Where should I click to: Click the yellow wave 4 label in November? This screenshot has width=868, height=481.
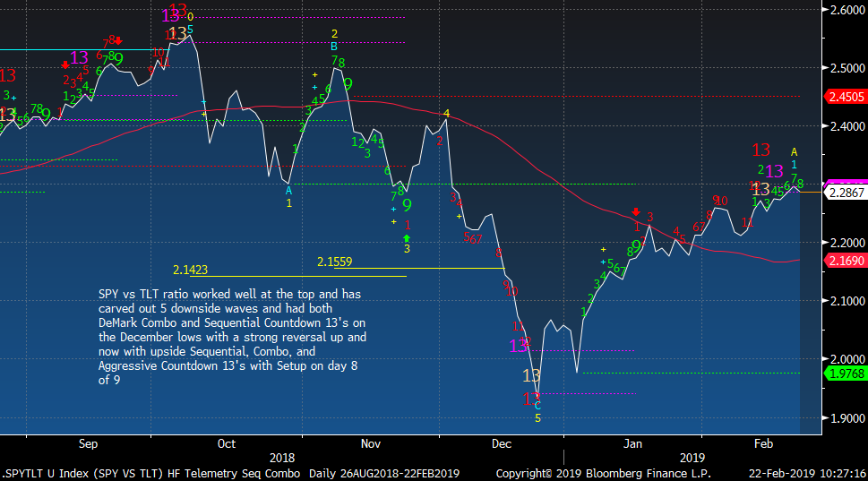point(446,114)
